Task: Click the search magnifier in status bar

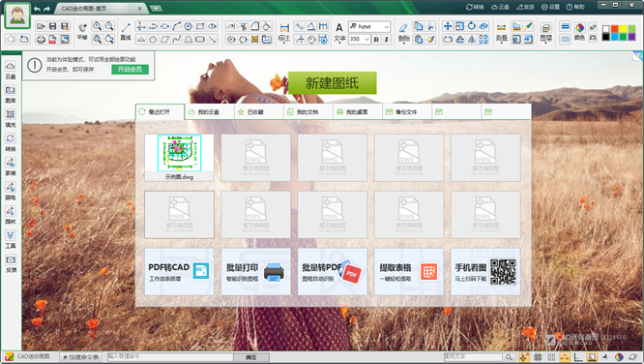Action: click(509, 357)
